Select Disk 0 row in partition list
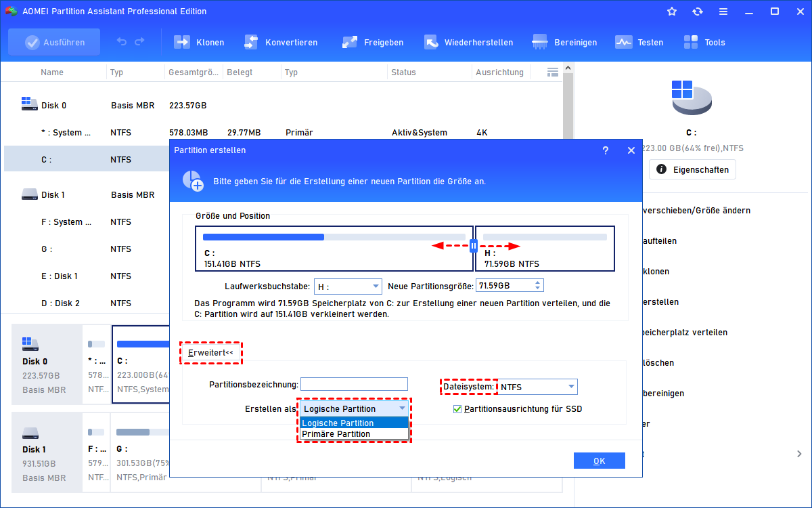This screenshot has height=508, width=812. click(283, 106)
